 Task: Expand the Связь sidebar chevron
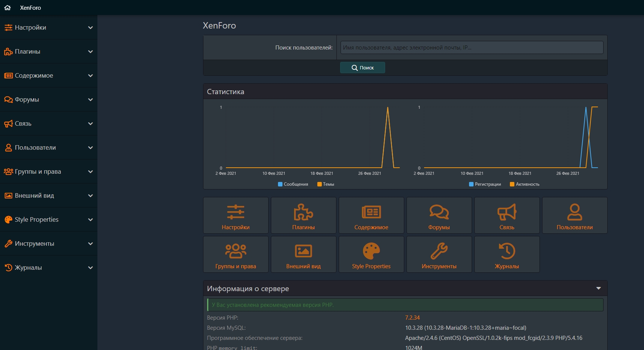pos(90,123)
